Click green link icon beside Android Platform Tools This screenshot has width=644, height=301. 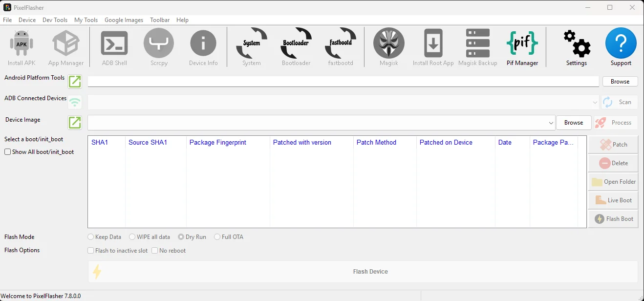[75, 82]
